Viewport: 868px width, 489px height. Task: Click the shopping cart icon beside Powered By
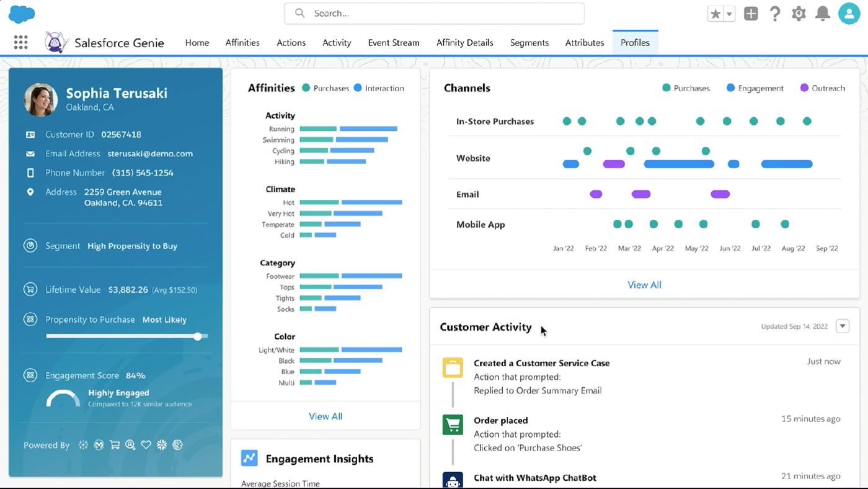click(x=115, y=445)
